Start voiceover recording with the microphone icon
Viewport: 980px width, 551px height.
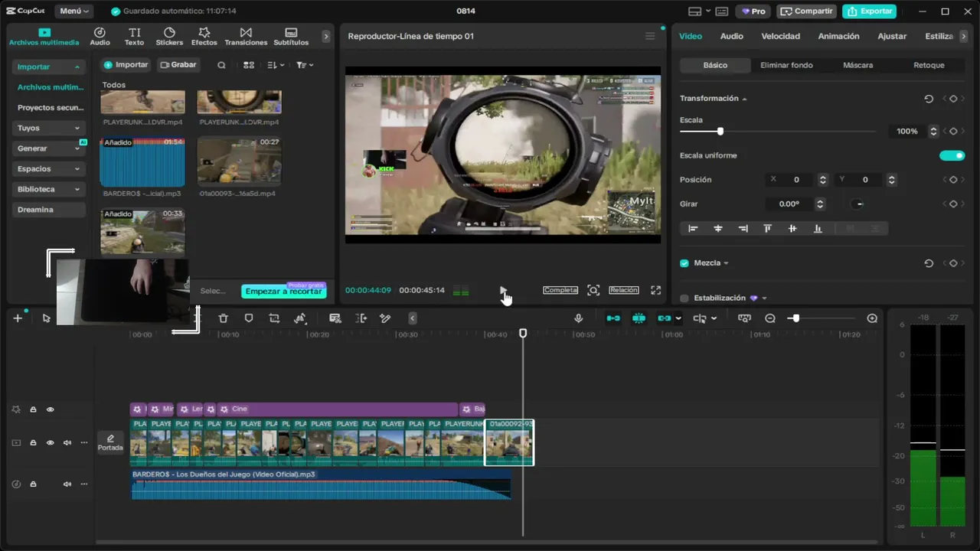click(x=579, y=318)
